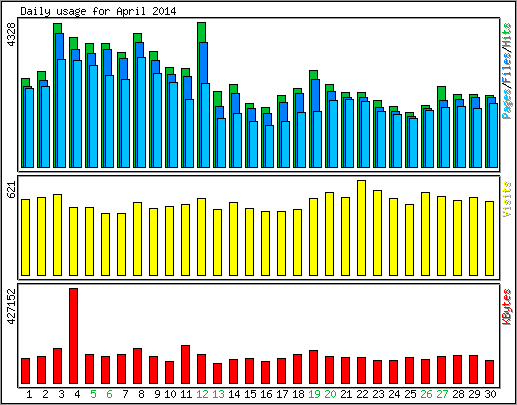517x405 pixels.
Task: Click the yellow Visits bar for day 1
Action: (x=25, y=237)
